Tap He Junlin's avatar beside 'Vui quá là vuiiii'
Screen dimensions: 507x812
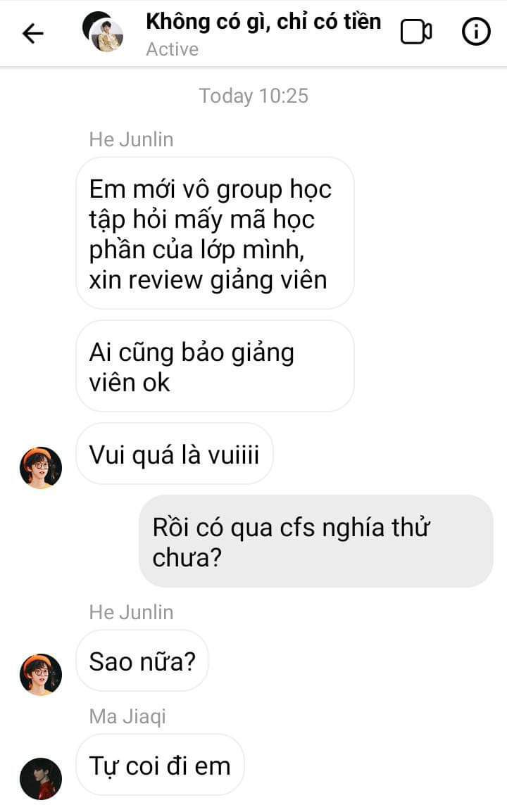[40, 468]
